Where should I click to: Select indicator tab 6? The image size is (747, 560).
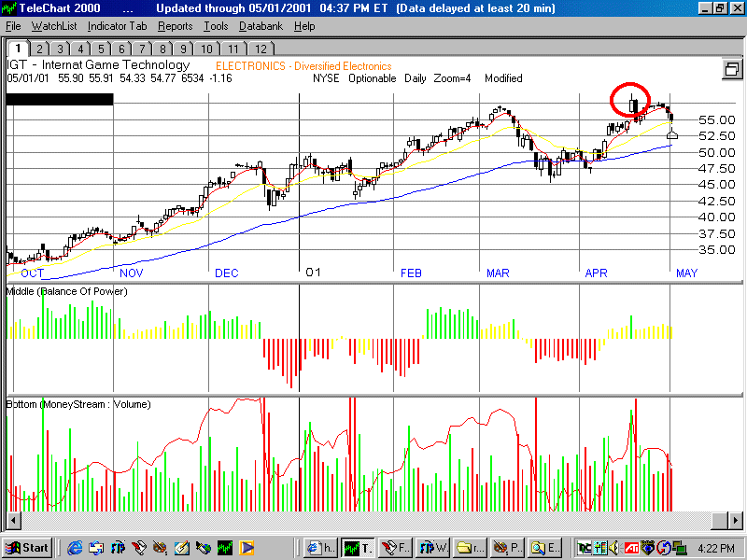121,49
